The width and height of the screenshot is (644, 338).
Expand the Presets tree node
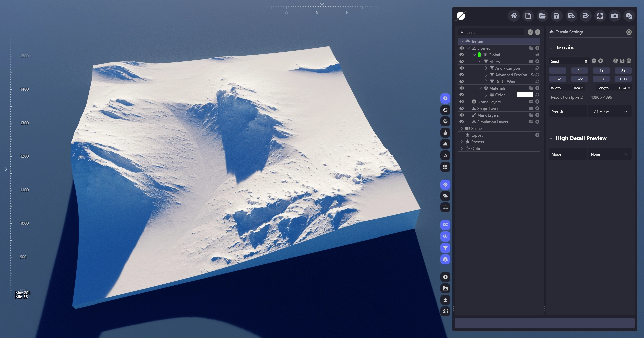click(x=462, y=142)
